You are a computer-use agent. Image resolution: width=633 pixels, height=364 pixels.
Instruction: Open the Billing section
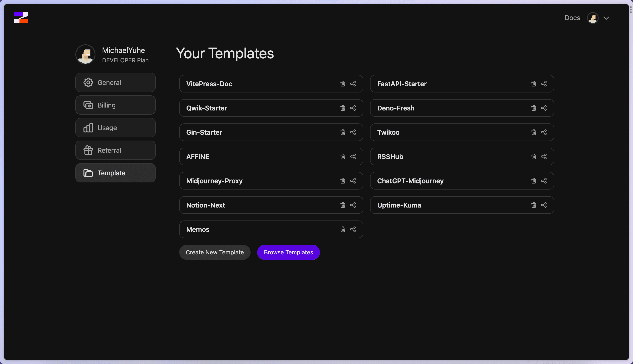115,105
